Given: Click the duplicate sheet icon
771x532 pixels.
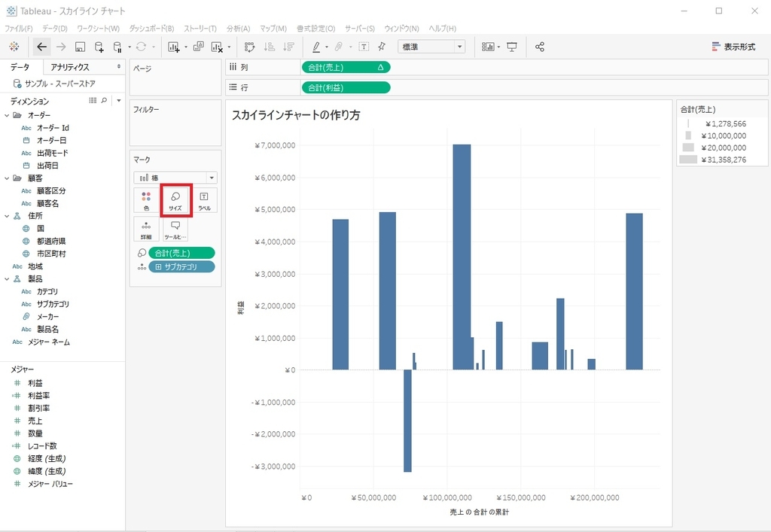Looking at the screenshot, I should [x=199, y=47].
